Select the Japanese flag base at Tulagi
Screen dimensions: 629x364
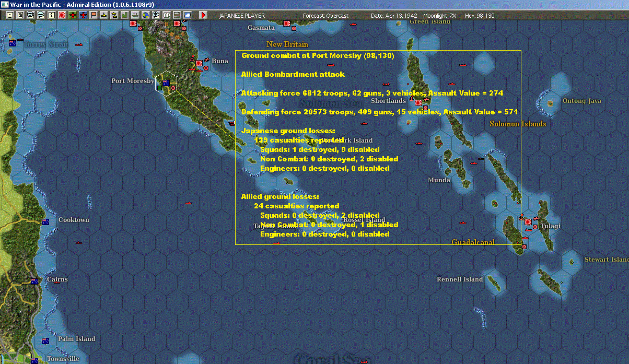(528, 221)
